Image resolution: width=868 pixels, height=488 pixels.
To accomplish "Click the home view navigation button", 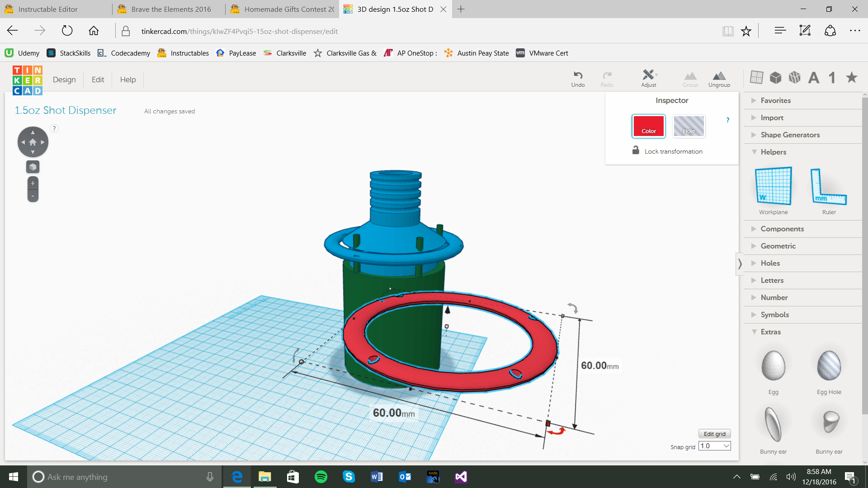I will [x=33, y=142].
